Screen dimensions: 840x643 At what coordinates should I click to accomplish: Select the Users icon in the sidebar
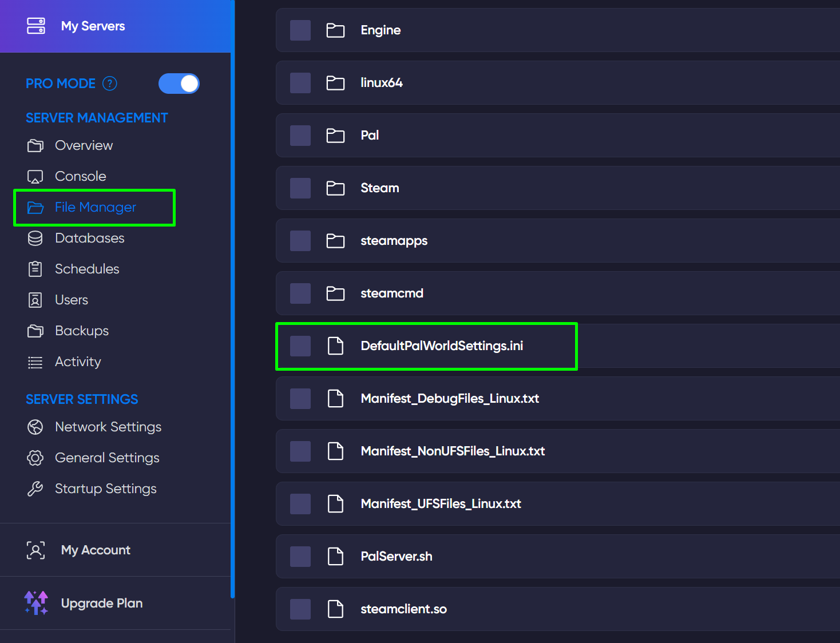[x=35, y=300]
